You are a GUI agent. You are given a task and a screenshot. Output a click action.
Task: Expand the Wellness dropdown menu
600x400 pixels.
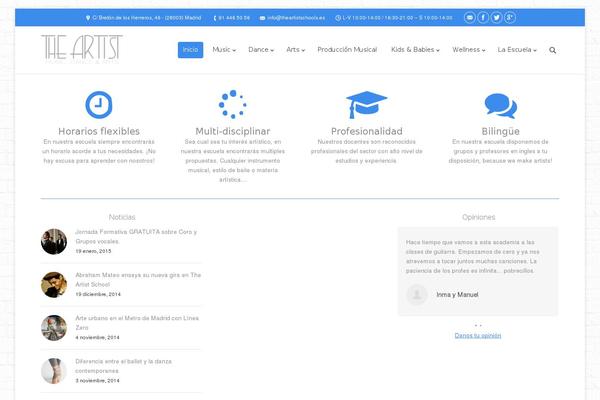pos(469,50)
